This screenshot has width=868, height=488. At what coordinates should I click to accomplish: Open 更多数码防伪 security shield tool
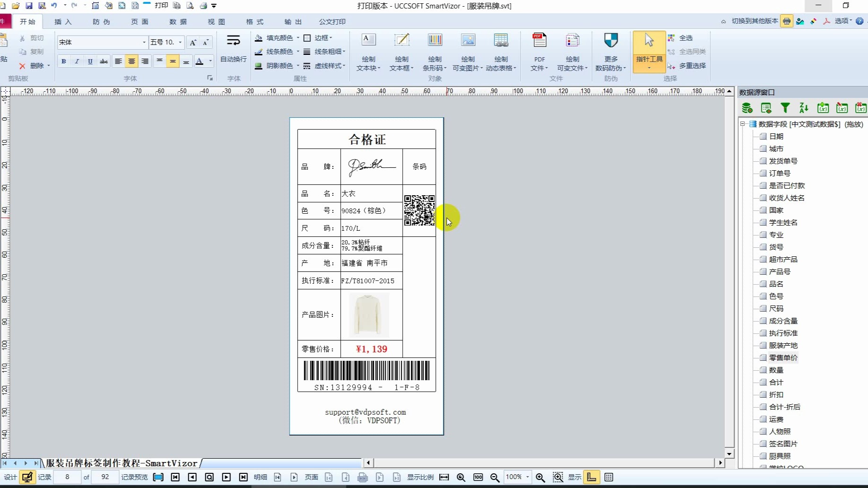611,52
